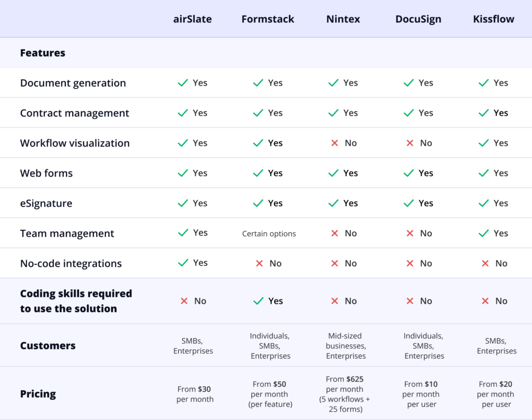Click the red X for Formstack No-code integrations
This screenshot has width=532, height=420.
pyautogui.click(x=259, y=264)
